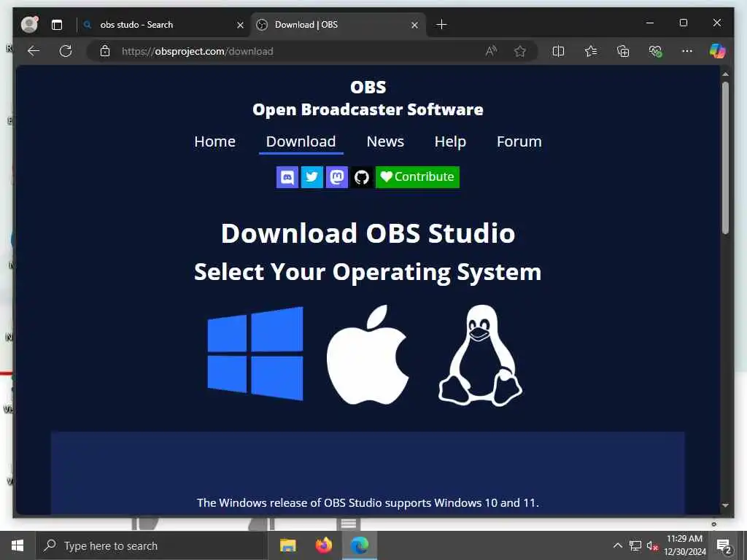Image resolution: width=747 pixels, height=560 pixels.
Task: Open the notification center icon
Action: (724, 545)
